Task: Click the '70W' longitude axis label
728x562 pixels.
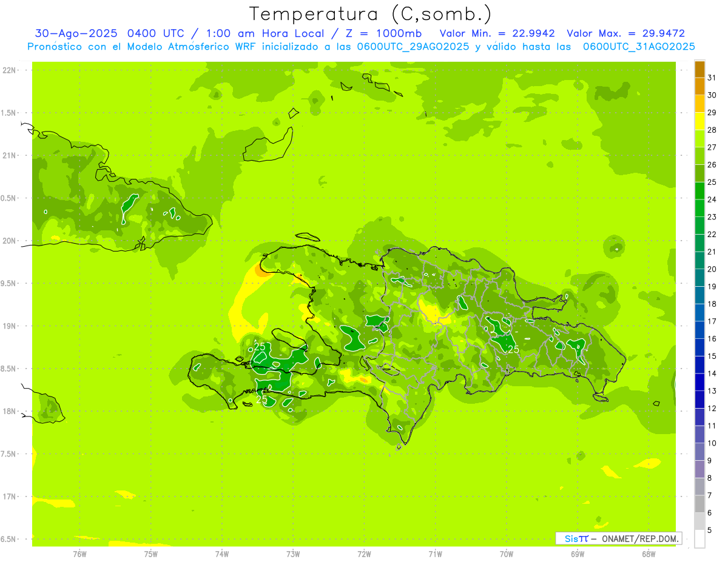Action: (x=507, y=554)
